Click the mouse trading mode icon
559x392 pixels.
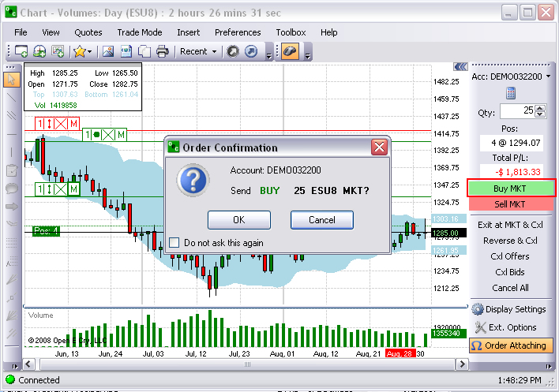[289, 51]
